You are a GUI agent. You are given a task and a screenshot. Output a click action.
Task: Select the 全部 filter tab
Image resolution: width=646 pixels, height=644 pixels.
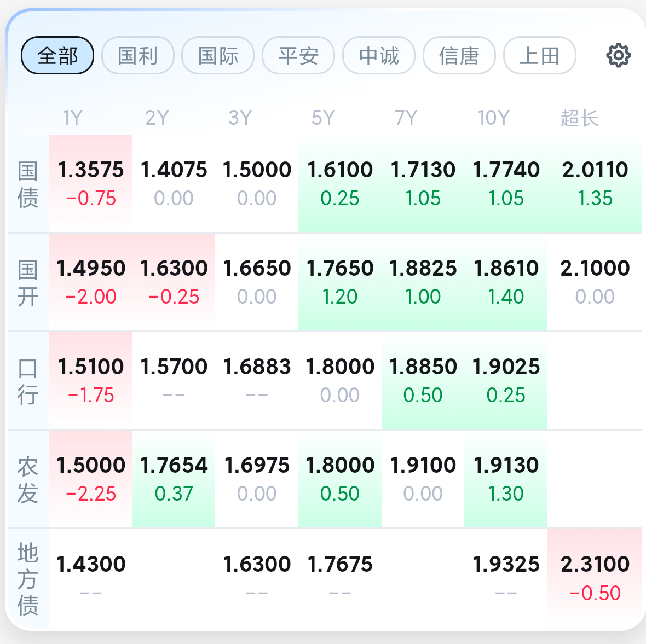point(57,55)
